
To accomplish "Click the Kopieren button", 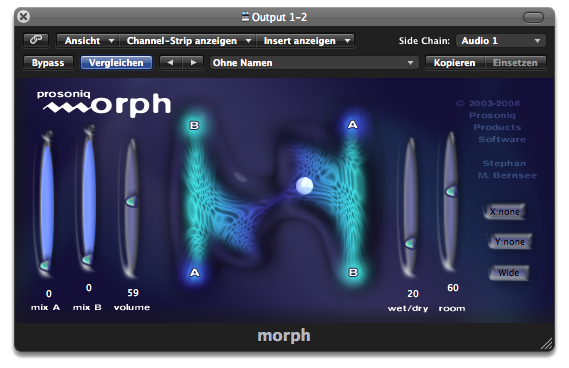I will click(x=455, y=63).
